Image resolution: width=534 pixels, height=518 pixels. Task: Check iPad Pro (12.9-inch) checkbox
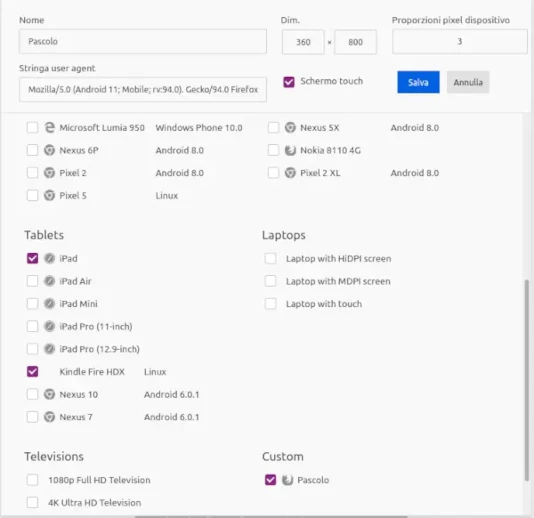(x=32, y=349)
